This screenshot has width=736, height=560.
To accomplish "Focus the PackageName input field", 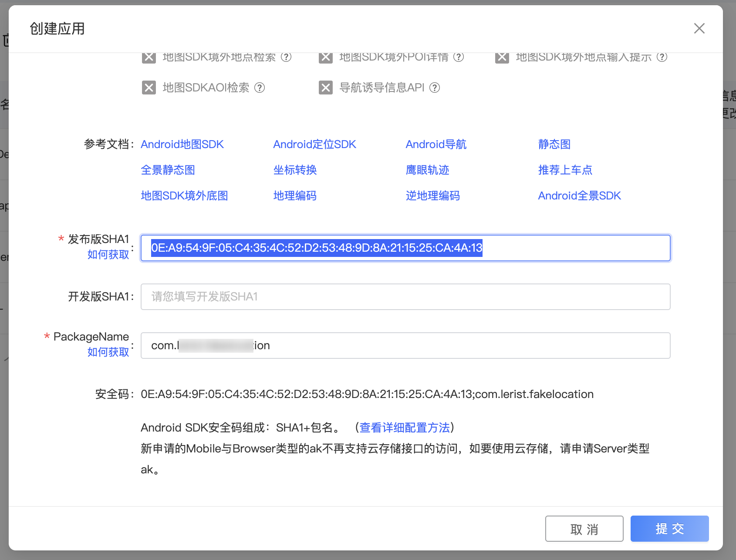I will pos(405,345).
